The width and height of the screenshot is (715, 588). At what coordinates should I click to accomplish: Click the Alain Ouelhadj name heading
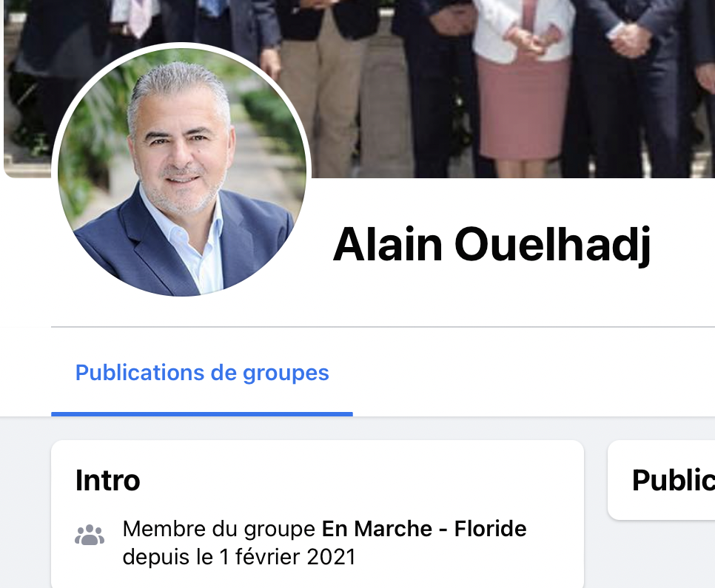tap(491, 245)
